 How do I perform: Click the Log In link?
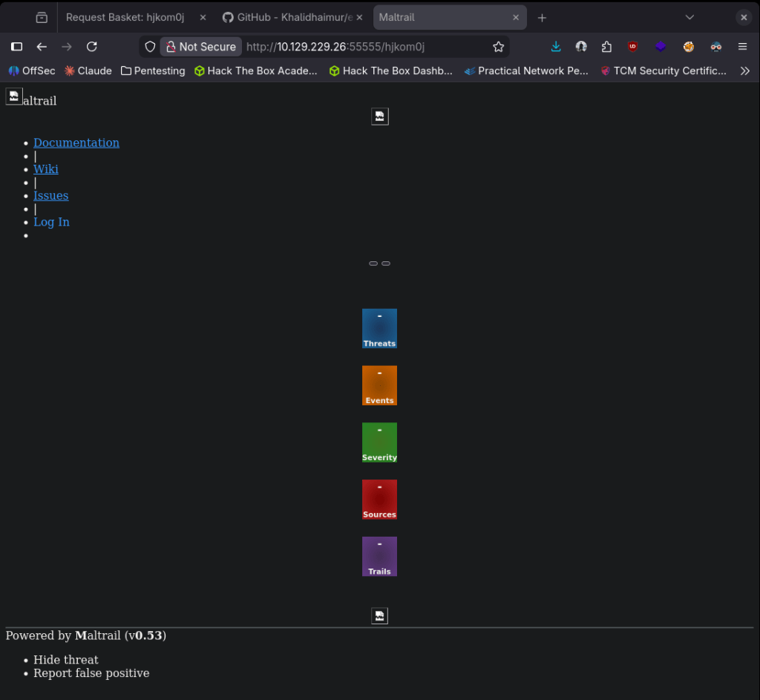pos(51,222)
